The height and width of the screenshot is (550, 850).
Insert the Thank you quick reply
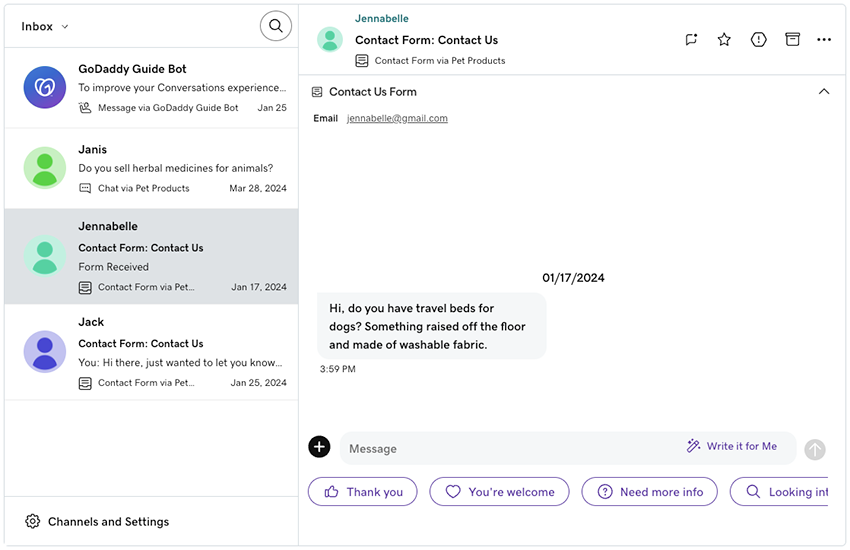[x=362, y=492]
